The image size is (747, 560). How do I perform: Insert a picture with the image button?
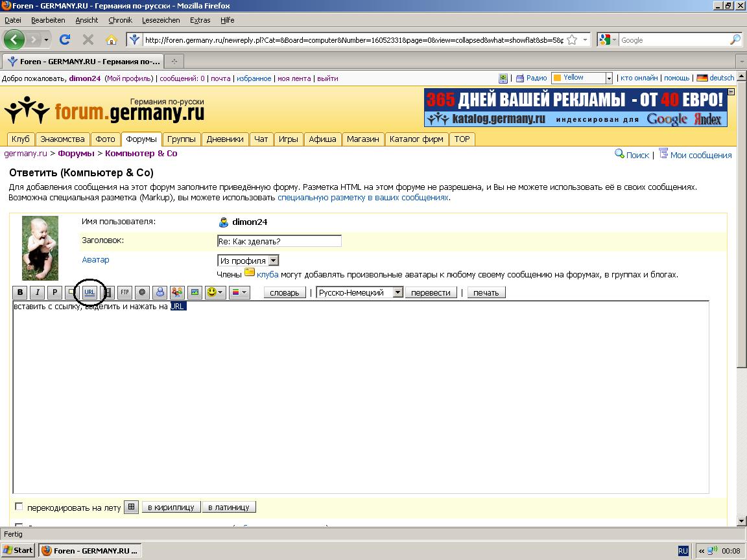tap(195, 292)
